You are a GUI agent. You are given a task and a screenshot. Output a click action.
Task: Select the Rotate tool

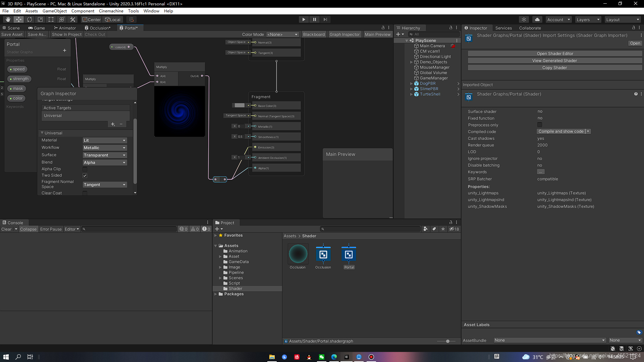[x=30, y=19]
